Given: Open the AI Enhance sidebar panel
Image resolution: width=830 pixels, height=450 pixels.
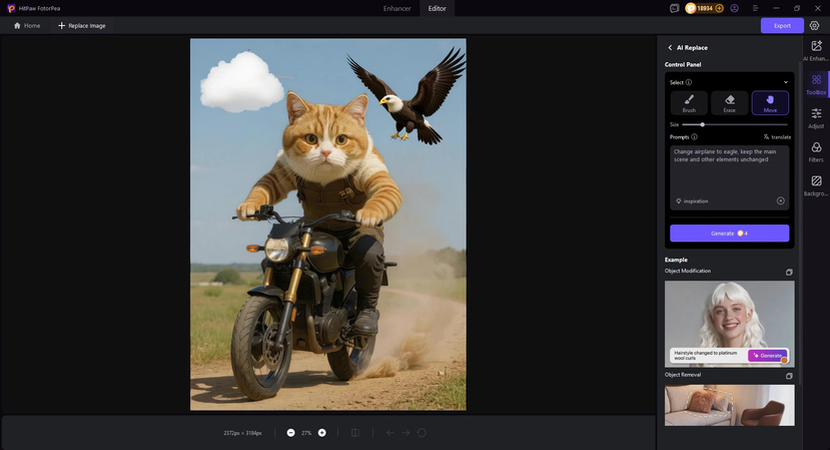Looking at the screenshot, I should click(x=816, y=50).
